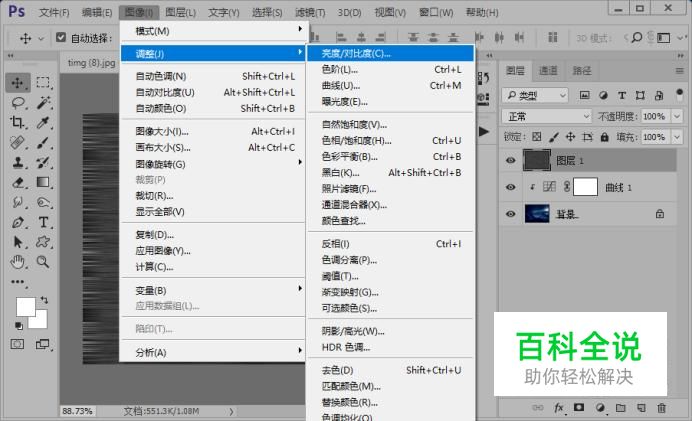Select the Pen tool
This screenshot has width=692, height=421.
[18, 222]
